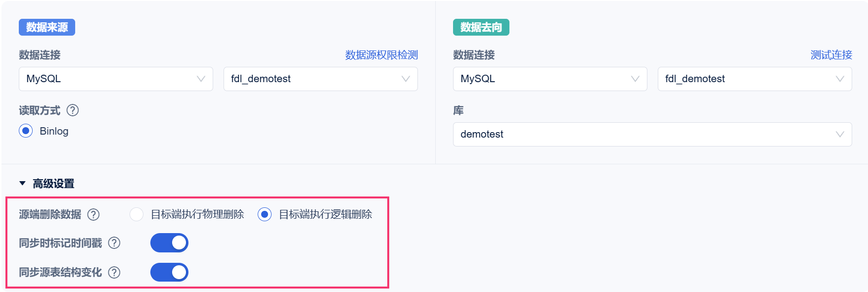The width and height of the screenshot is (868, 292).
Task: Click help icon beside 同步时标记时间戳
Action: pyautogui.click(x=114, y=243)
